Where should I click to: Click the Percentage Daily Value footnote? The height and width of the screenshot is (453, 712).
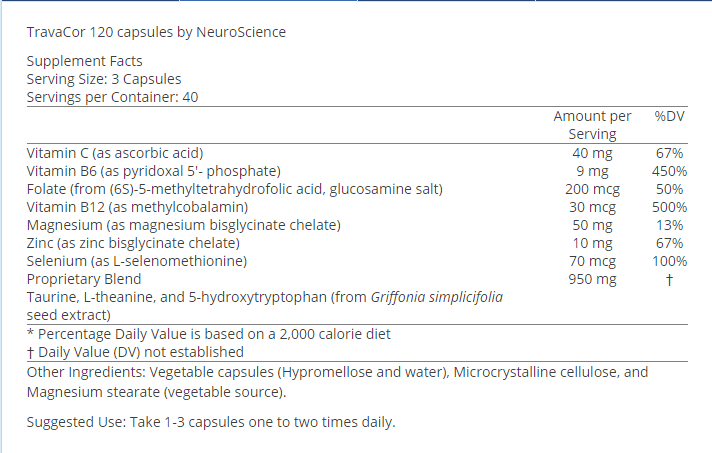tap(209, 334)
